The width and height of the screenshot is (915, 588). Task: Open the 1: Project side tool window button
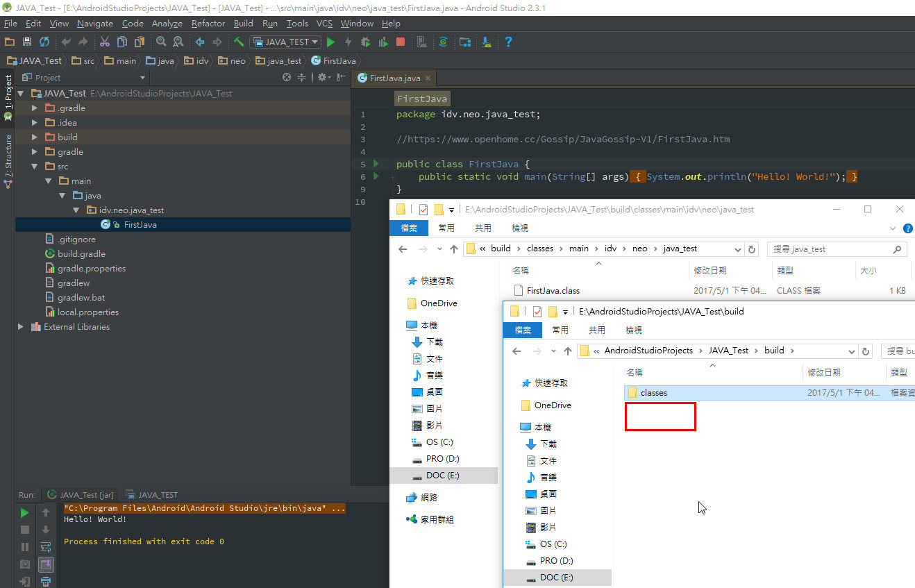tap(8, 98)
